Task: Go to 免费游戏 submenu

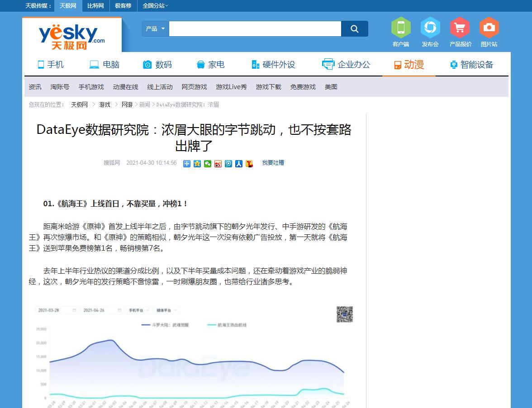Action: point(303,87)
